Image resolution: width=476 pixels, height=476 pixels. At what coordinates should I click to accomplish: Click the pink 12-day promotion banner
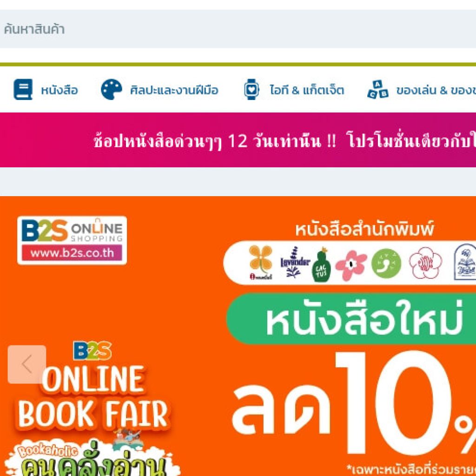238,140
